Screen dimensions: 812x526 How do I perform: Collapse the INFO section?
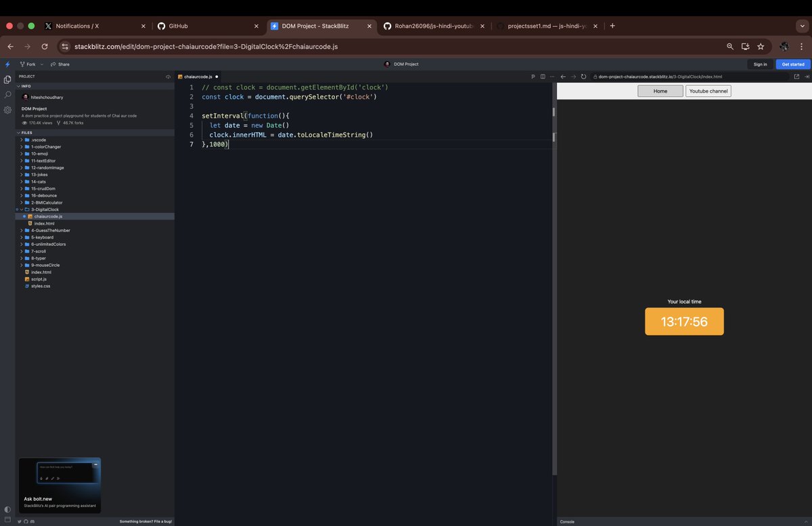[24, 86]
